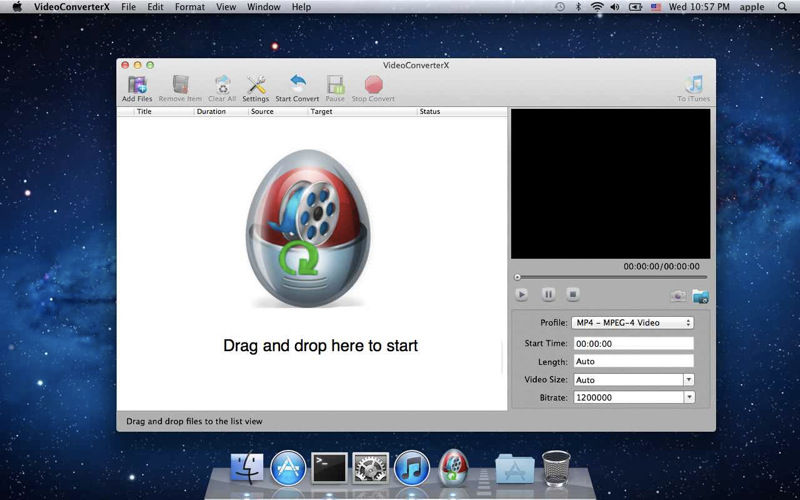Open the Help menu
800x500 pixels.
pos(301,7)
